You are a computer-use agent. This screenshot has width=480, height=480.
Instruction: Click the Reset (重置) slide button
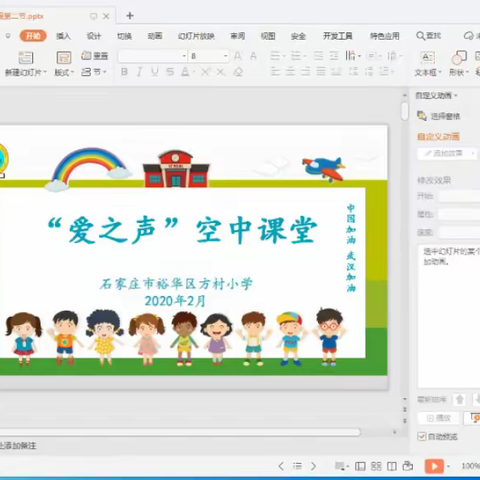(x=95, y=56)
